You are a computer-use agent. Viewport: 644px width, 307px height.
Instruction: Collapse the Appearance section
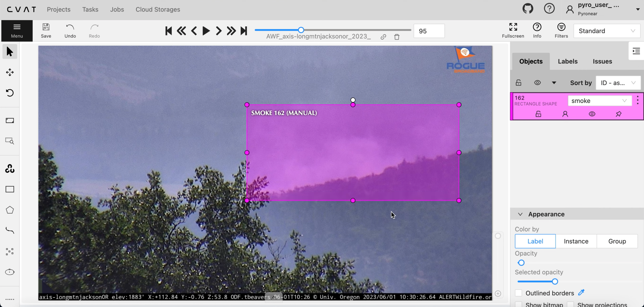(x=520, y=214)
